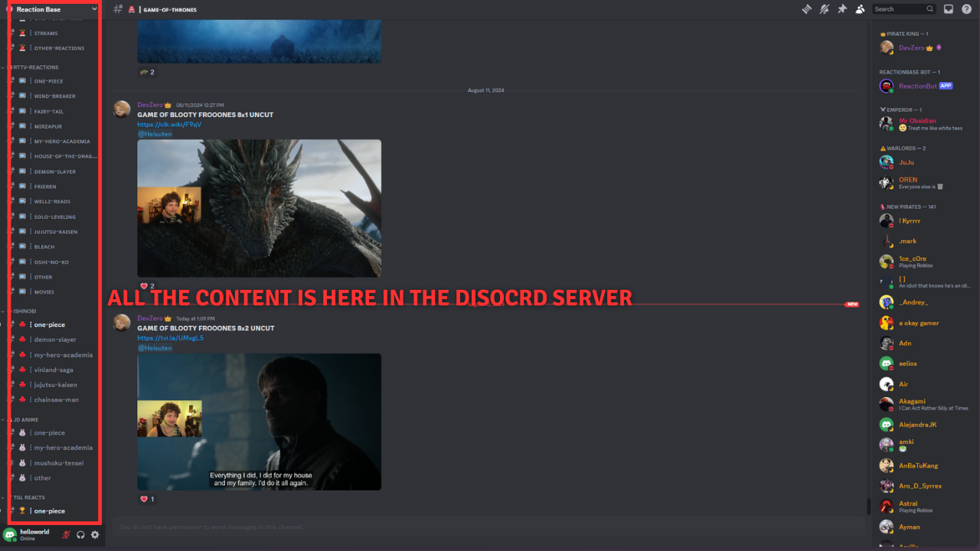Click DevZero author name on today's message
Screen dimensions: 980x551
pyautogui.click(x=149, y=318)
